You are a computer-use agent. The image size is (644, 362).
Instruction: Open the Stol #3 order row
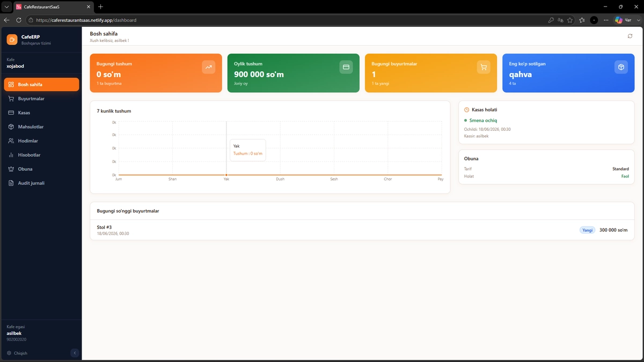pos(362,230)
